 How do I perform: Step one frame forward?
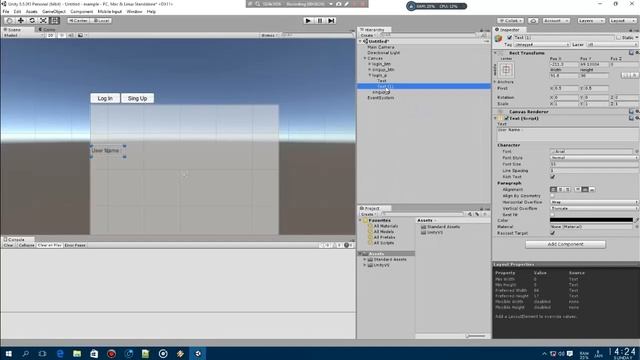(331, 20)
